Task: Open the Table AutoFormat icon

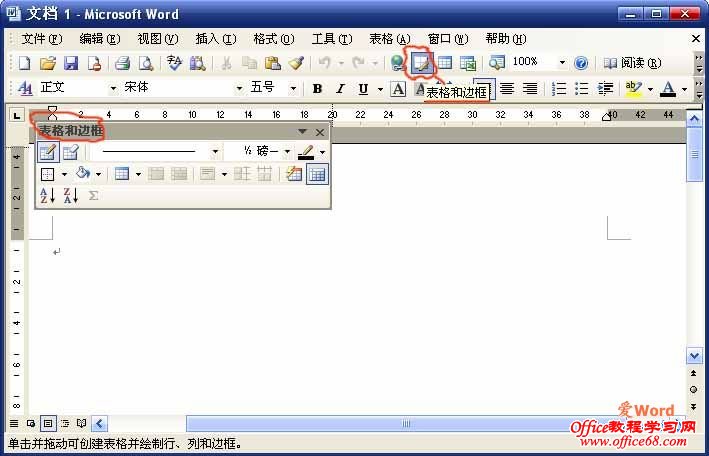Action: pos(294,174)
